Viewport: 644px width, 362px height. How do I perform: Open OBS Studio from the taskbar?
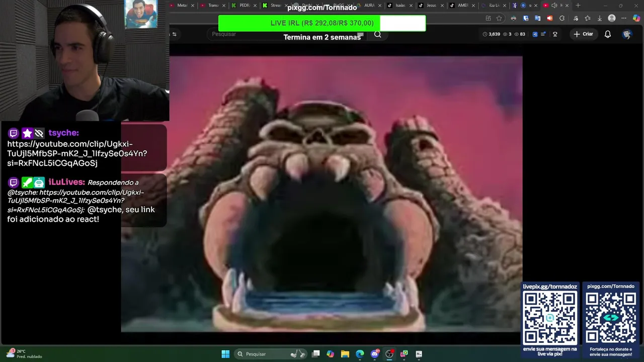point(389,354)
